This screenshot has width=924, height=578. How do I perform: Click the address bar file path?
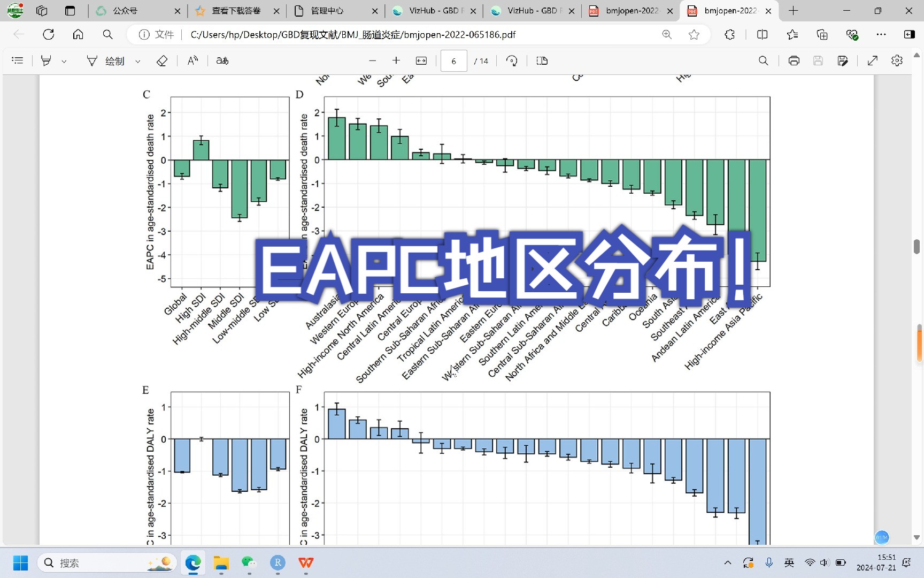point(353,34)
